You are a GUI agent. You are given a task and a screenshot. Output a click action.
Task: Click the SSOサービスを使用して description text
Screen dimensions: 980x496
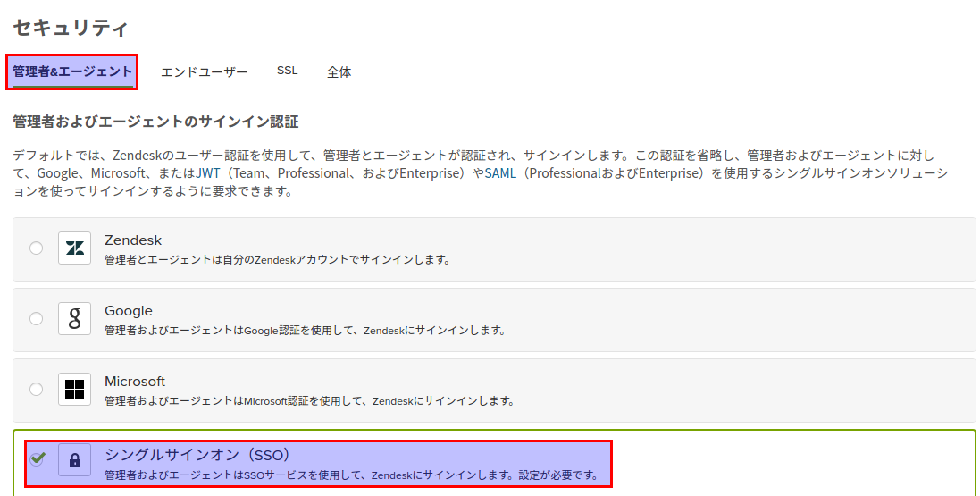(351, 475)
